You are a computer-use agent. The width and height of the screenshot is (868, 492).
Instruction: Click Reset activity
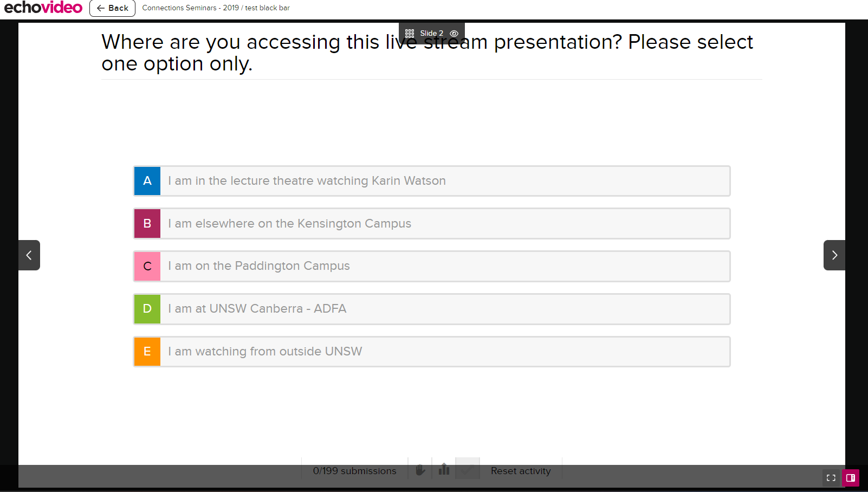tap(520, 471)
